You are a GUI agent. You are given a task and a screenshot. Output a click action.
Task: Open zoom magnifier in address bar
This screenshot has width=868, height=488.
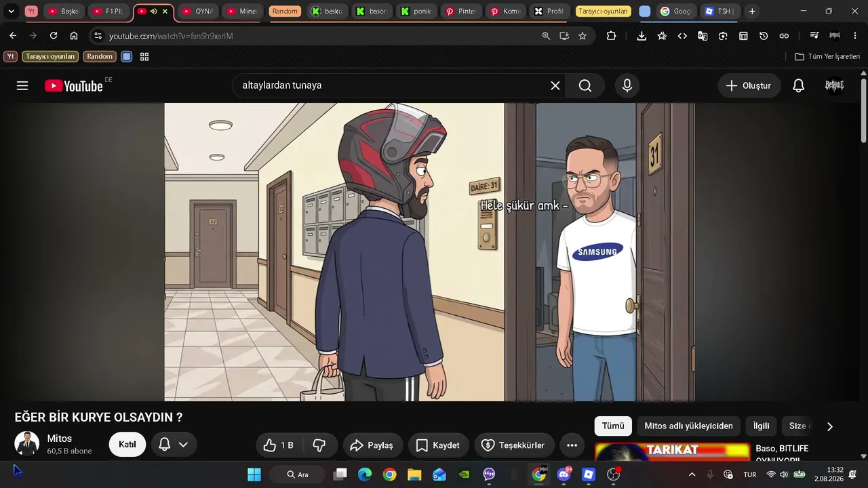(546, 36)
